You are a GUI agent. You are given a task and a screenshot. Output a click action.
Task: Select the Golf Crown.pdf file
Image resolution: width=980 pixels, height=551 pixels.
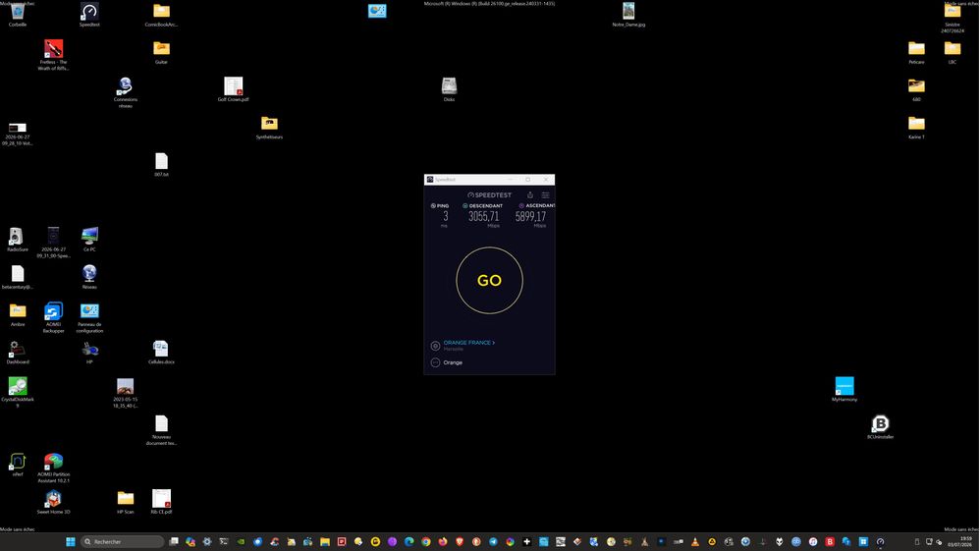click(x=233, y=89)
